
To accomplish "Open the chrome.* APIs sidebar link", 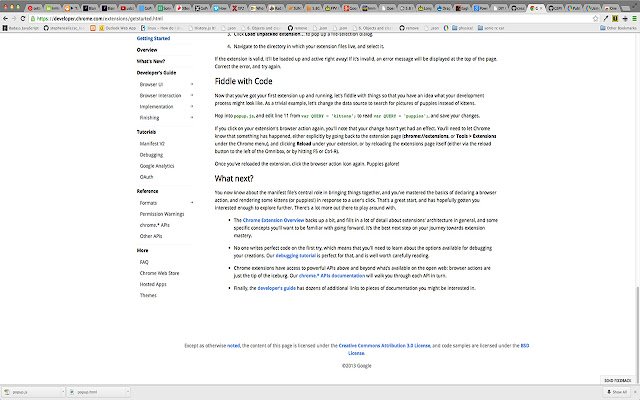I will click(155, 225).
